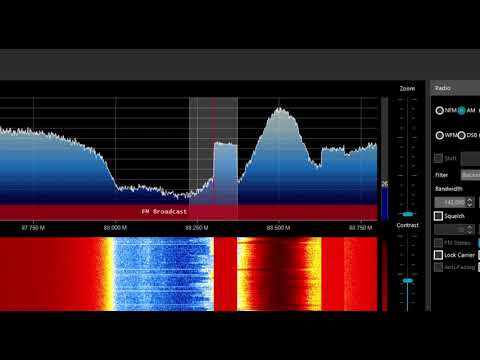The height and width of the screenshot is (360, 480).
Task: Click the Squelch level stepper arrows
Action: (470, 229)
